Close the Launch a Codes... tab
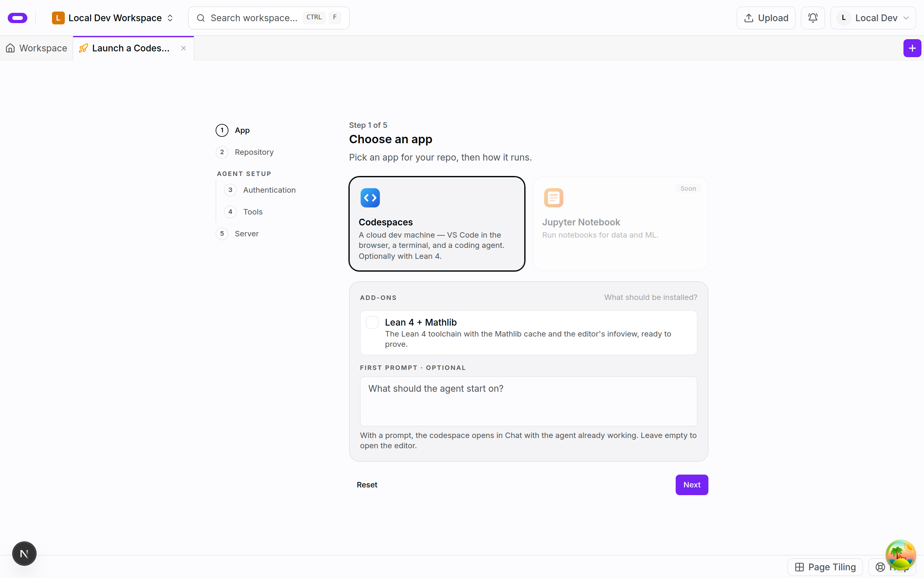 pyautogui.click(x=184, y=48)
